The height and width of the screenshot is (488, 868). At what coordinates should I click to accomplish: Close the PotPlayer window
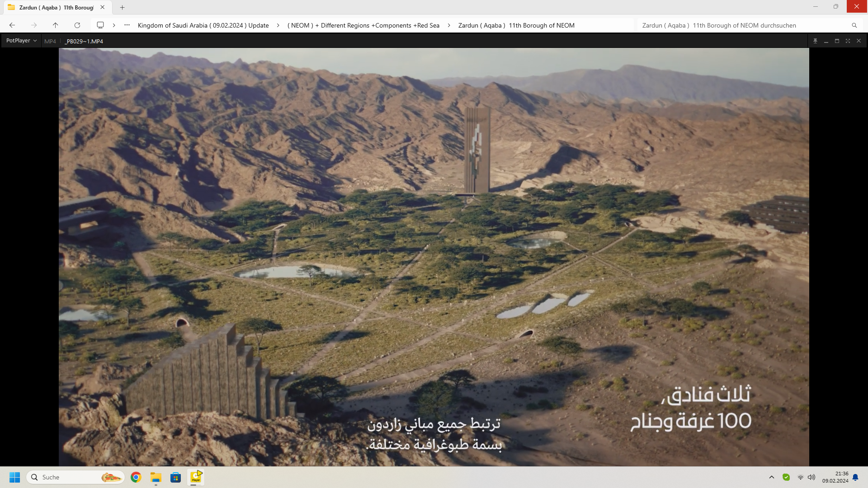[x=859, y=41]
